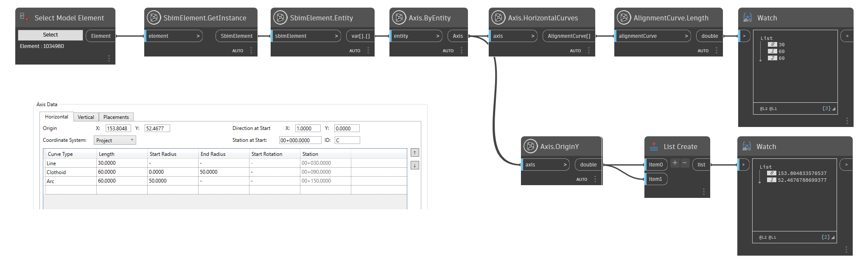Open options menu of Select Model Element node
Image resolution: width=868 pixels, height=276 pixels.
point(109,58)
